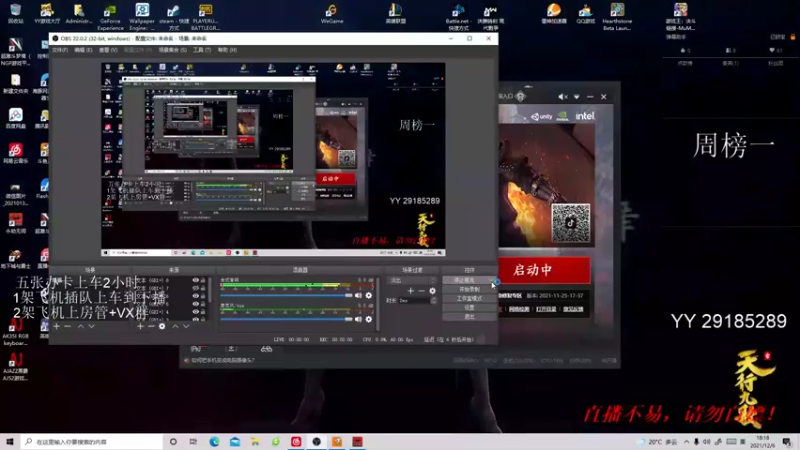Image resolution: width=800 pixels, height=450 pixels.
Task: Click the QR code in the launcher
Action: (570, 223)
